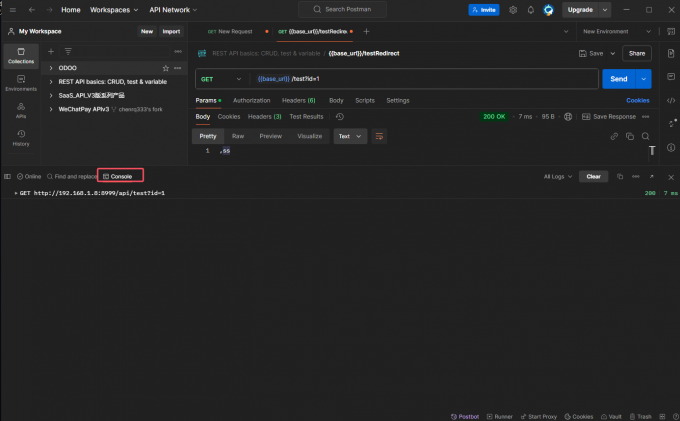680x421 pixels.
Task: Open the notifications bell
Action: click(x=531, y=10)
